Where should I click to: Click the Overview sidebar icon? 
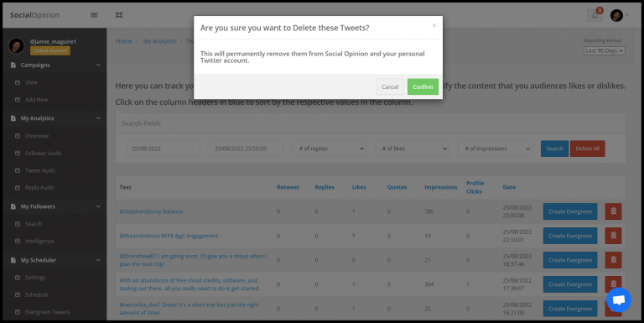(18, 136)
